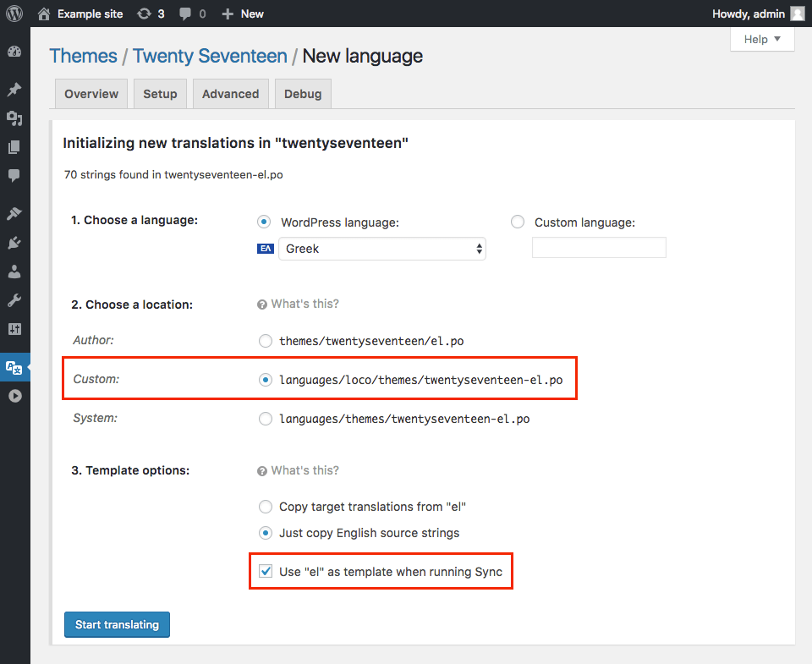Open the New content menu
812x664 pixels.
243,14
